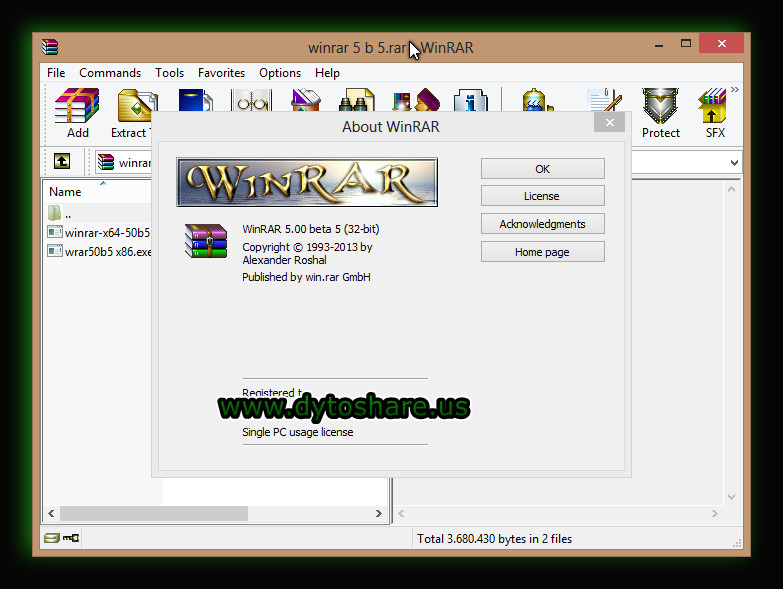Click the 'Total 3.680.430 bytes in 2 files' status text
Viewport: 783px width, 589px height.
tap(494, 539)
